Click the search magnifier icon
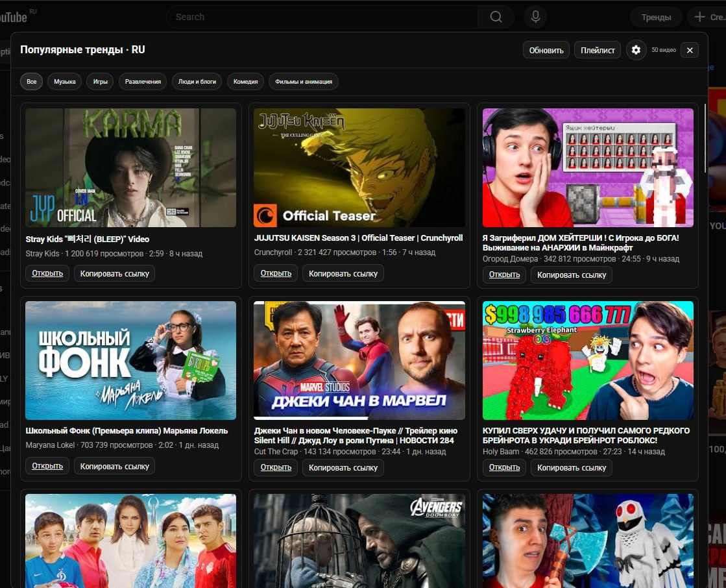The height and width of the screenshot is (588, 726). [x=496, y=17]
